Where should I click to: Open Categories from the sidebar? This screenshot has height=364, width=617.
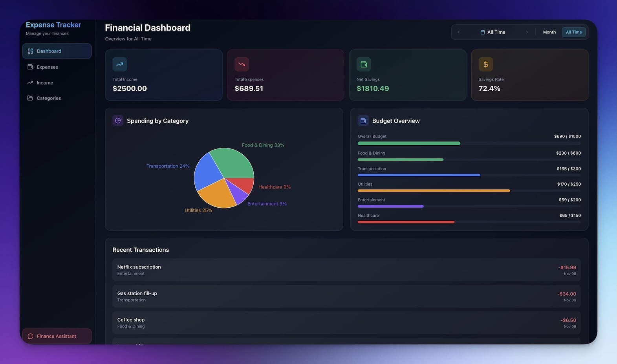coord(49,98)
